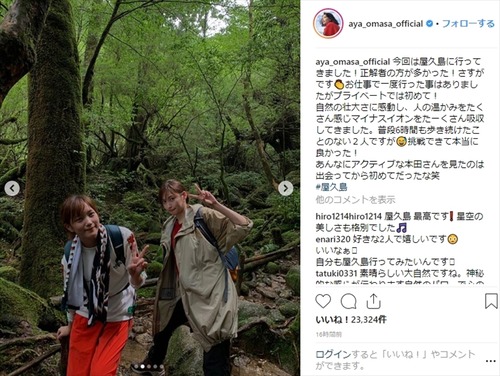500x376 pixels.
Task: Click the verified badge next to username
Action: click(430, 24)
